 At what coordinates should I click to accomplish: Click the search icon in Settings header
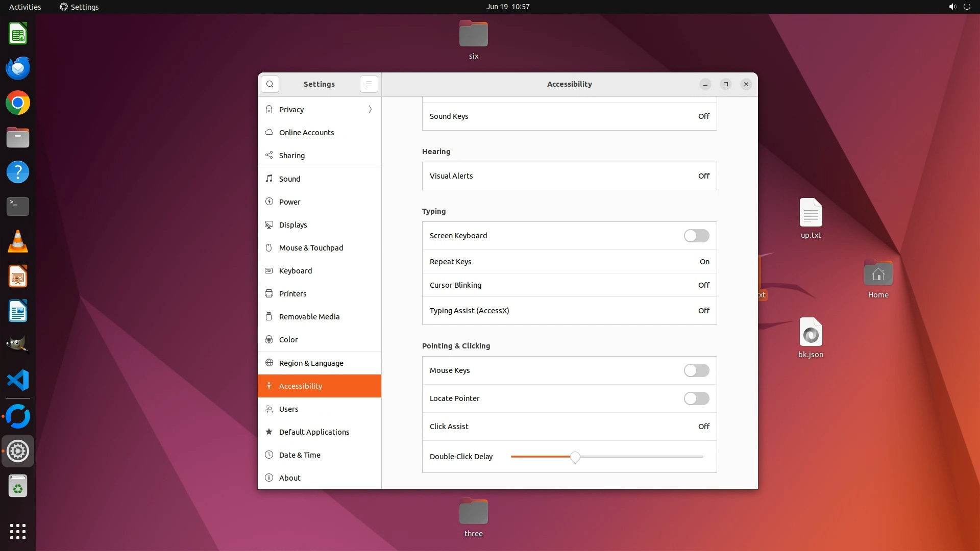click(269, 84)
